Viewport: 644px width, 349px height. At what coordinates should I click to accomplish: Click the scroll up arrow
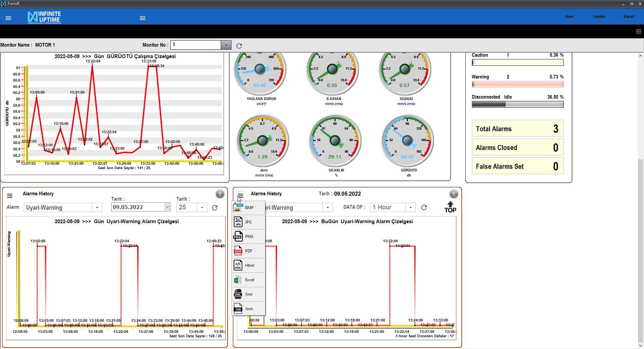coord(640,56)
